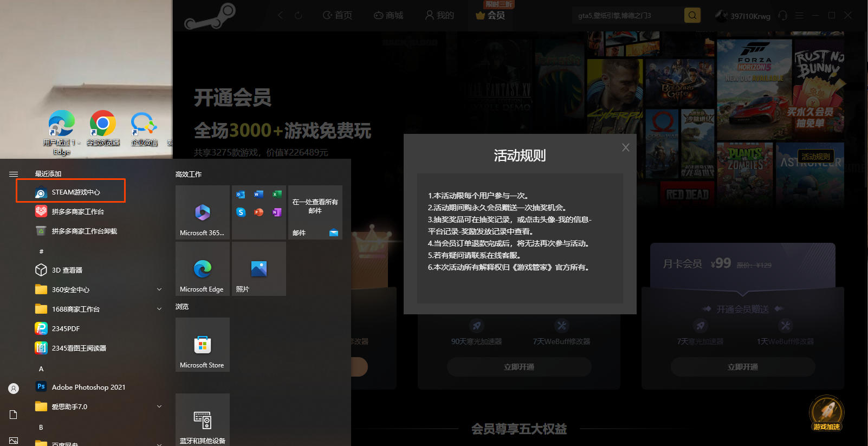Open Outlook from the Office tile group
This screenshot has height=446, width=868.
241,195
